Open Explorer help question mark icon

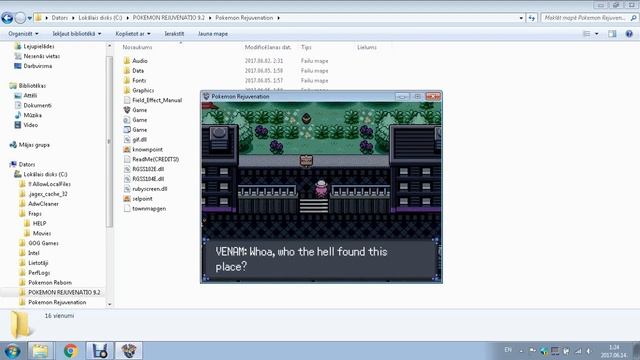(x=629, y=34)
